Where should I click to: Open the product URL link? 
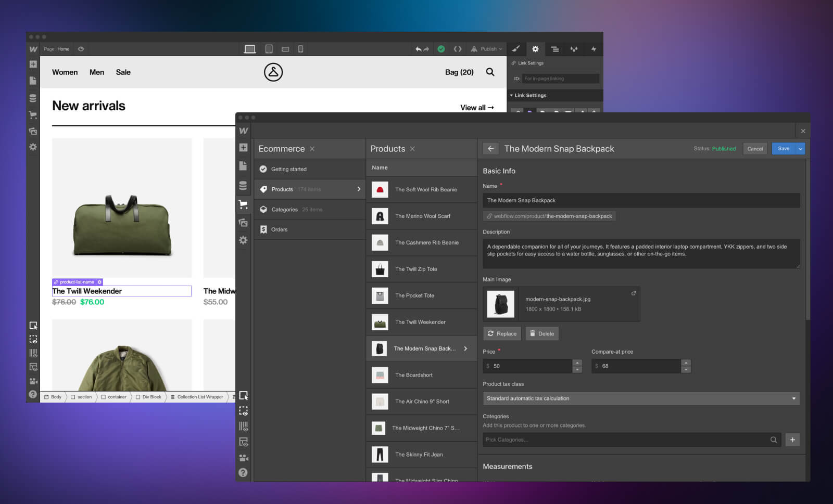(x=549, y=216)
